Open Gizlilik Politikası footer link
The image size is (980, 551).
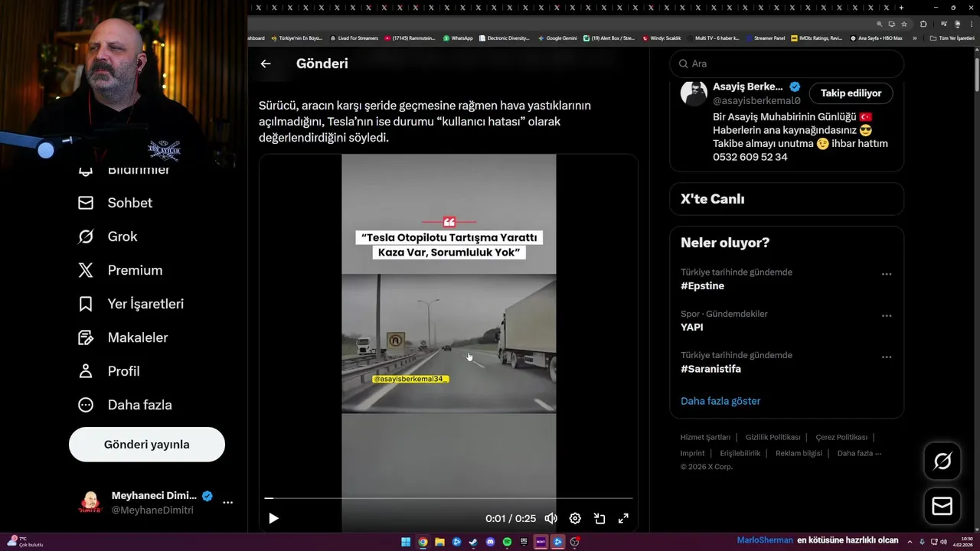pyautogui.click(x=773, y=437)
